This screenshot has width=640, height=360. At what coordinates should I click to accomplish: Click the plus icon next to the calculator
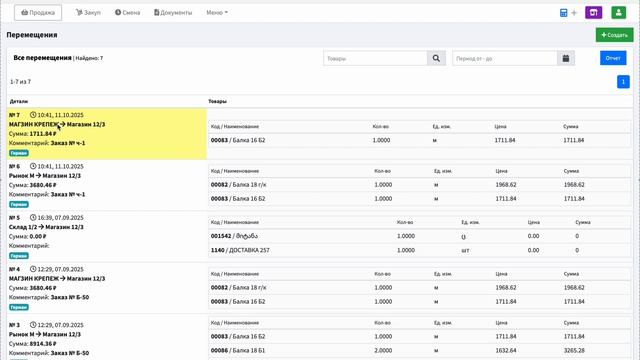(574, 13)
